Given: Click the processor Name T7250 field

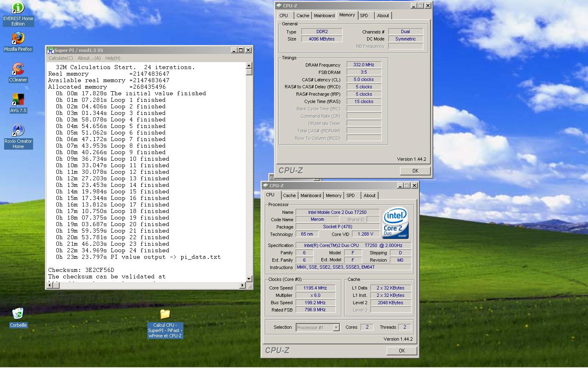Looking at the screenshot, I should 337,212.
